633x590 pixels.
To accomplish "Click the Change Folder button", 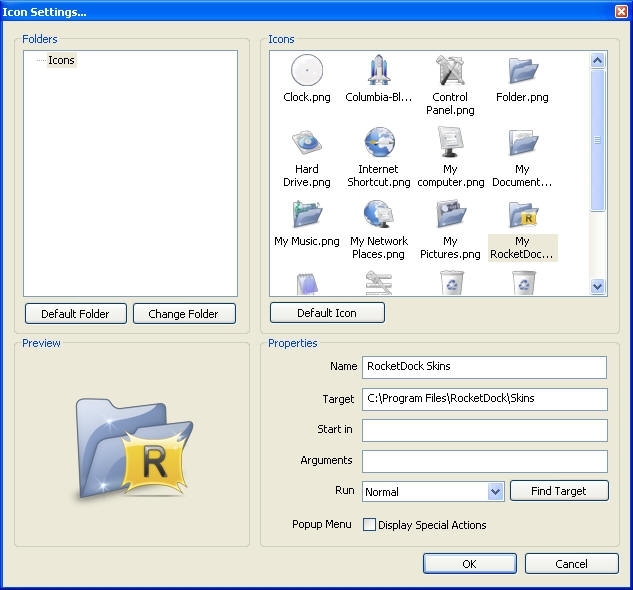I will coord(184,314).
